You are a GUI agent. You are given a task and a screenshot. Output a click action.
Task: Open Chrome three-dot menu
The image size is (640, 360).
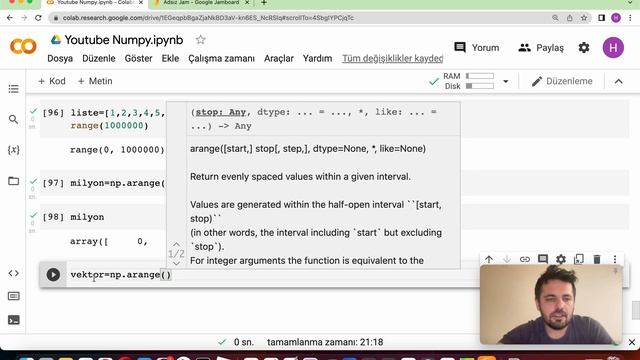[631, 18]
